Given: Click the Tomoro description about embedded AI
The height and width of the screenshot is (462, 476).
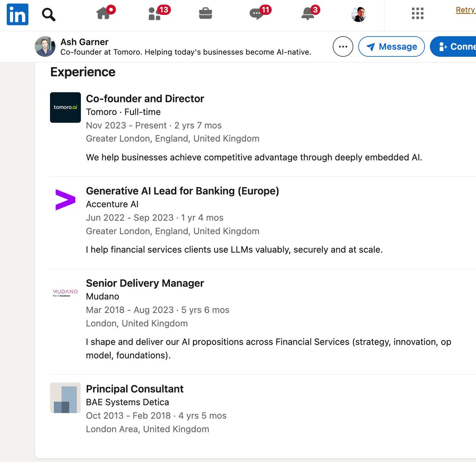Looking at the screenshot, I should tap(254, 157).
